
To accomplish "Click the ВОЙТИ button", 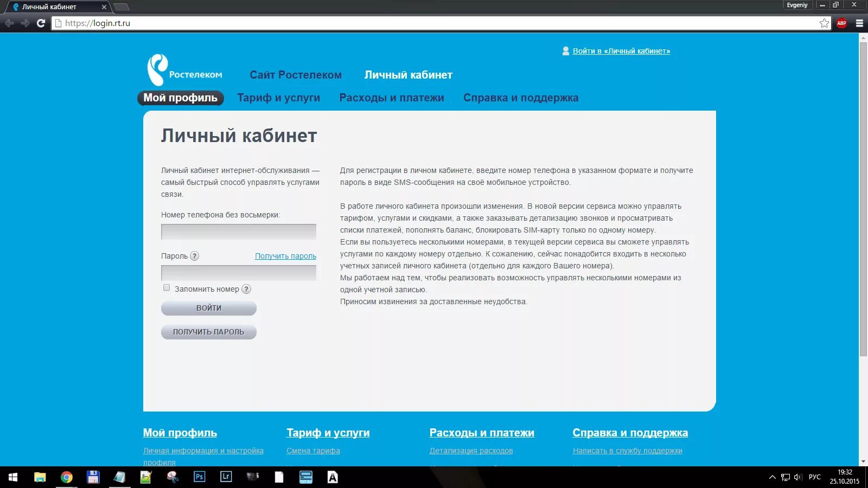I will pyautogui.click(x=209, y=308).
